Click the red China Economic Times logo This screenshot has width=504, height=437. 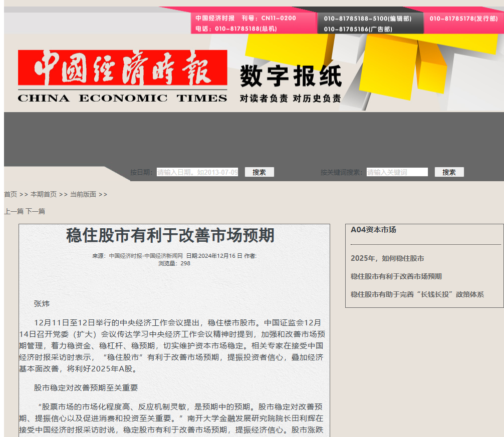tap(122, 76)
